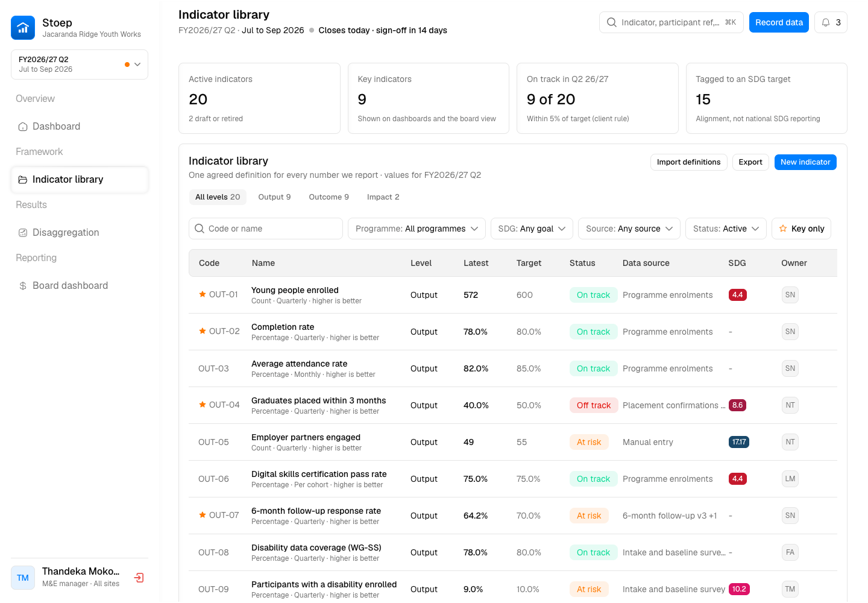
Task: Click owner avatar FA on OUT-08 row
Action: (790, 552)
